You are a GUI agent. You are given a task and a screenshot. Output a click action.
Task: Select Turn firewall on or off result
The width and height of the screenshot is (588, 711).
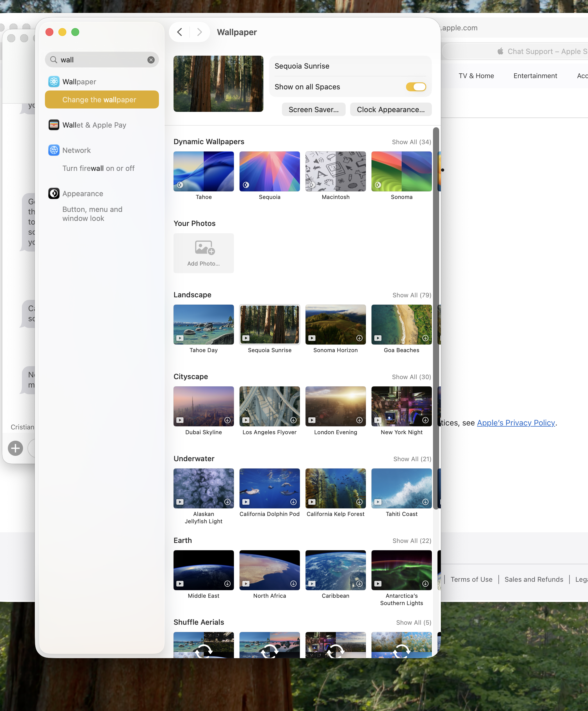[x=98, y=168]
